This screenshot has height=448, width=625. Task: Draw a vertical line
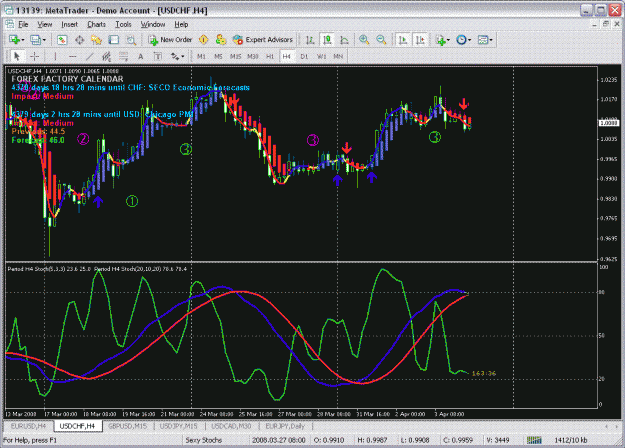(x=55, y=56)
